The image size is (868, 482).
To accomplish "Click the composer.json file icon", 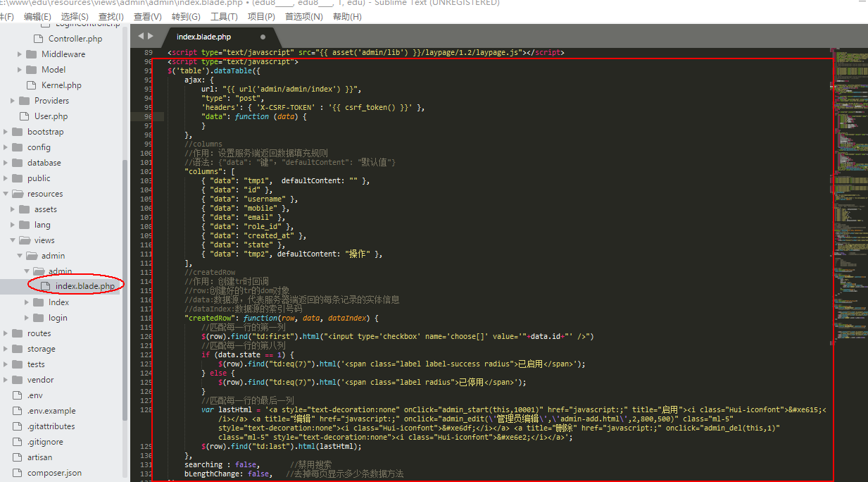I will coord(16,473).
